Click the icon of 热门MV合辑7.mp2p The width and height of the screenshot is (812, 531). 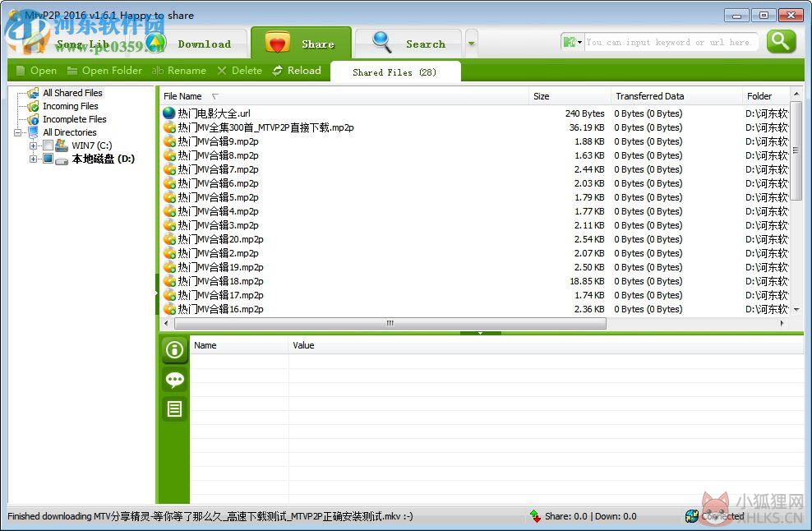coord(168,169)
